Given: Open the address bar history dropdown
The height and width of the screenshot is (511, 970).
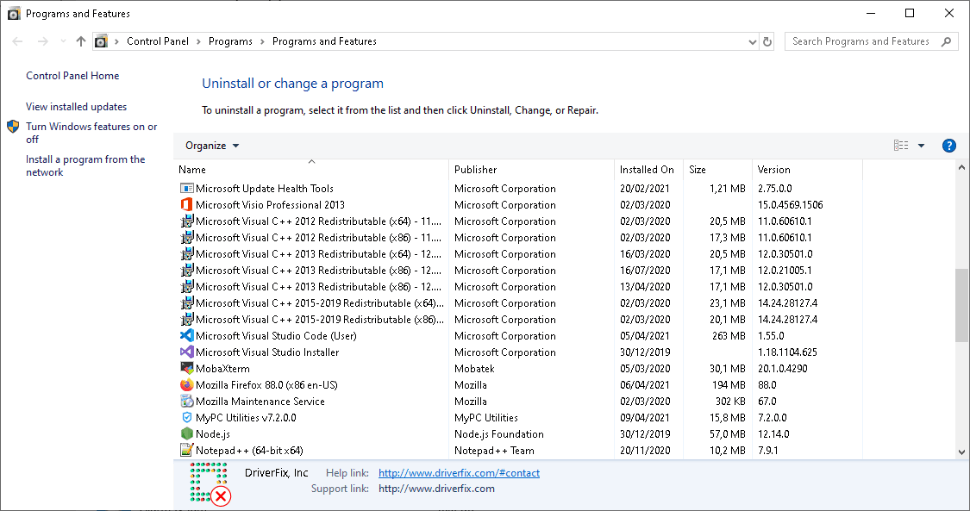Looking at the screenshot, I should 752,41.
